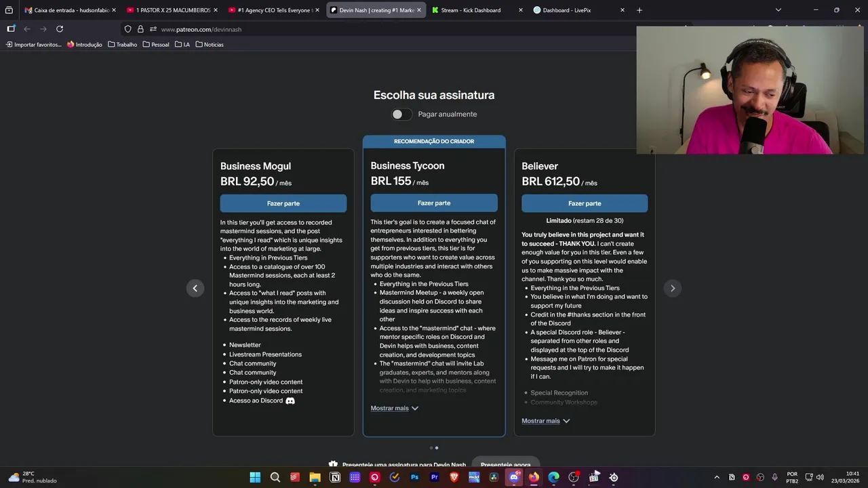
Task: Open Todoist from the taskbar
Action: [x=295, y=477]
